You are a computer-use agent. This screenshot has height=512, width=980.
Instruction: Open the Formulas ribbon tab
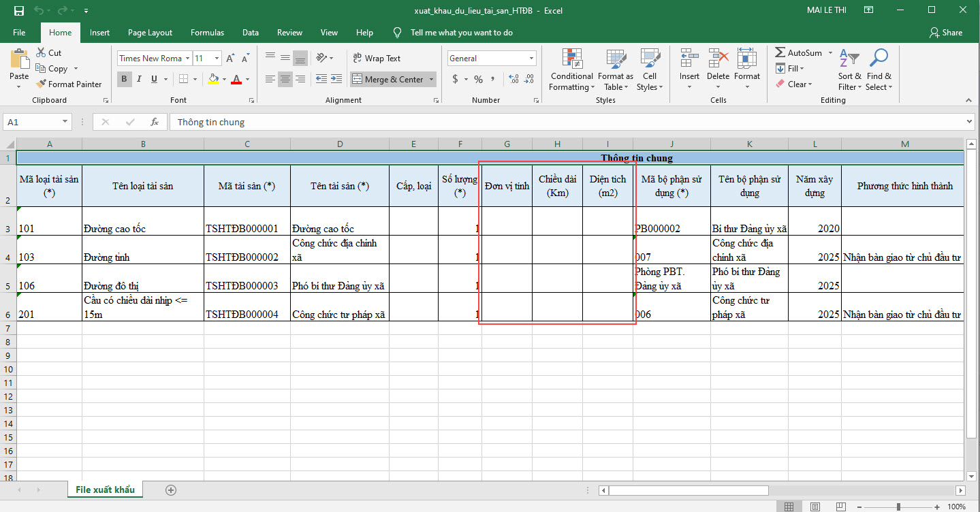click(207, 33)
